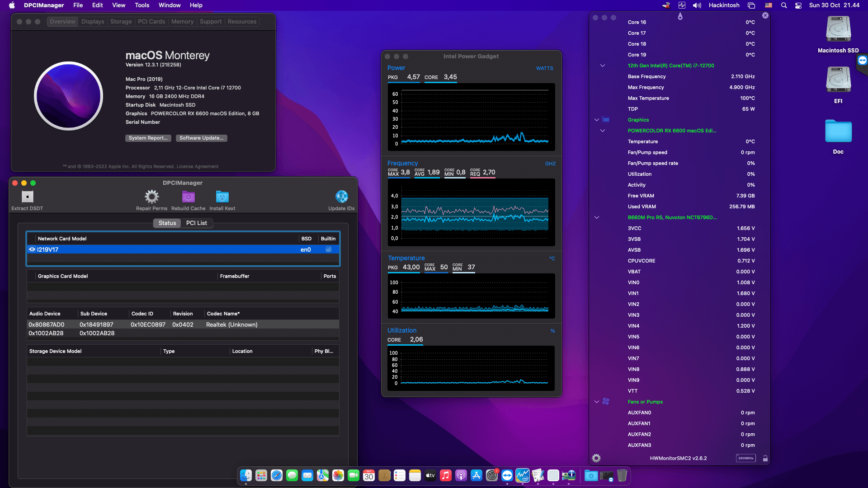868x488 pixels.
Task: Toggle Builtin checkbox for I219V17
Action: coord(329,249)
